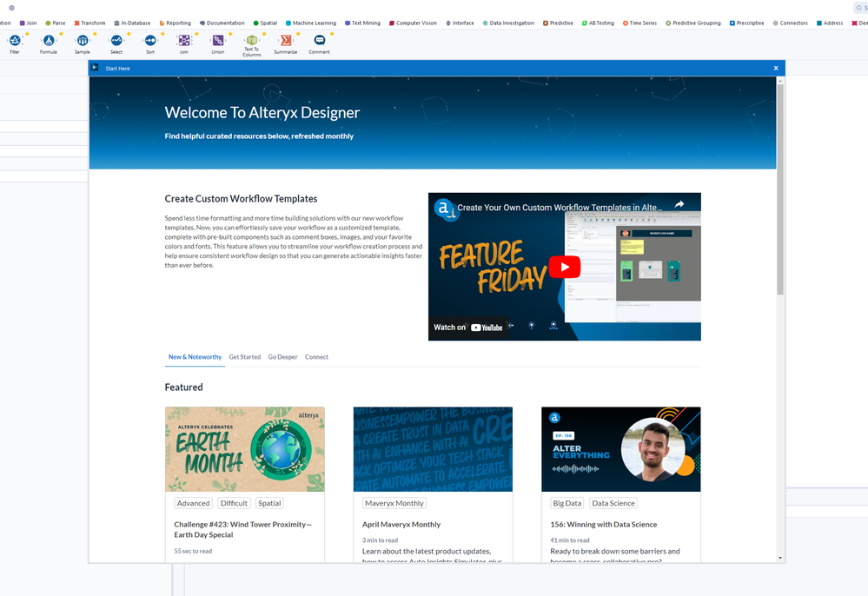Viewport: 868px width, 596px height.
Task: Open Alter Everything episode 156 thumbnail
Action: click(x=621, y=449)
